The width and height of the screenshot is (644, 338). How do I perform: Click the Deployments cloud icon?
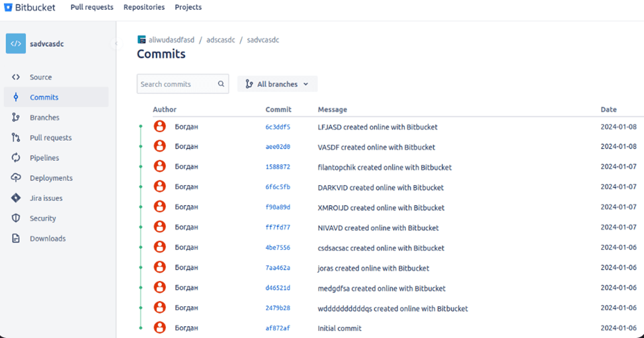[x=16, y=178]
